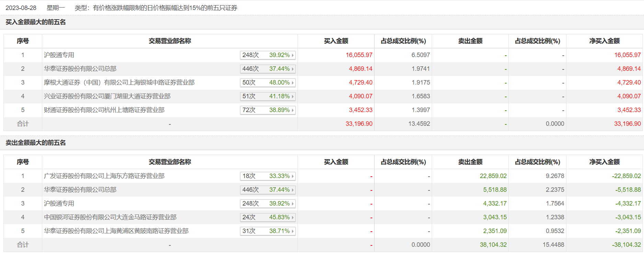Viewport: 644px width, 254px height.
Task: Open 华泰证券总部 link in the sell table
Action: point(80,190)
